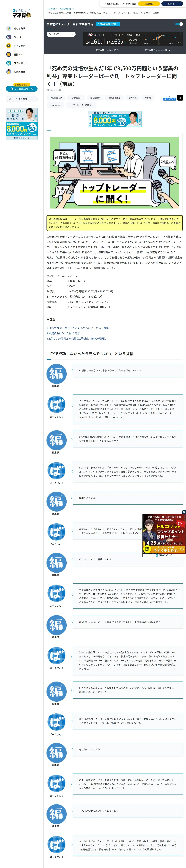Open ライブ配信 sidebar icon
Viewport: 186px width, 868px height.
tap(9, 46)
